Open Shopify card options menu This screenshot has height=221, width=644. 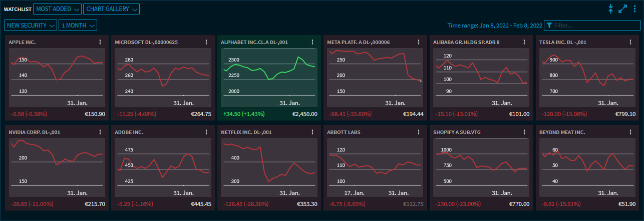525,132
